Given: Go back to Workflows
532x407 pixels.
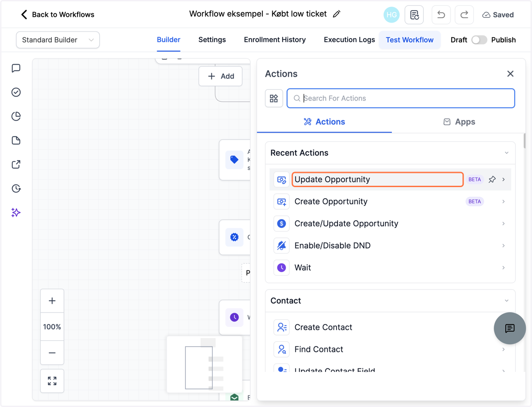Looking at the screenshot, I should 57,15.
